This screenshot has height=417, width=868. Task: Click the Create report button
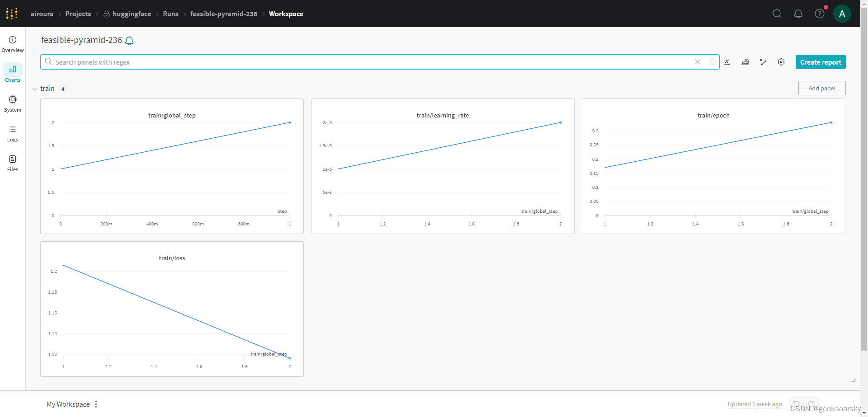point(821,62)
